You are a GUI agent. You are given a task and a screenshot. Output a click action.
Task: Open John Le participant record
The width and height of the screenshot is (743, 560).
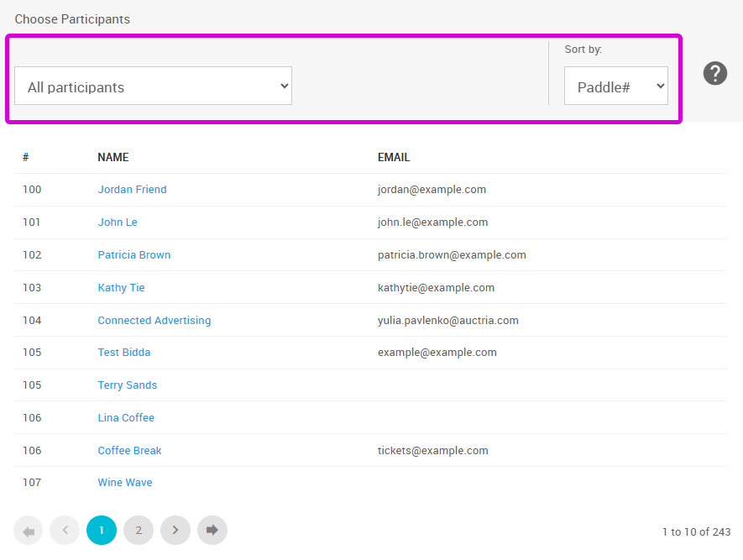118,222
